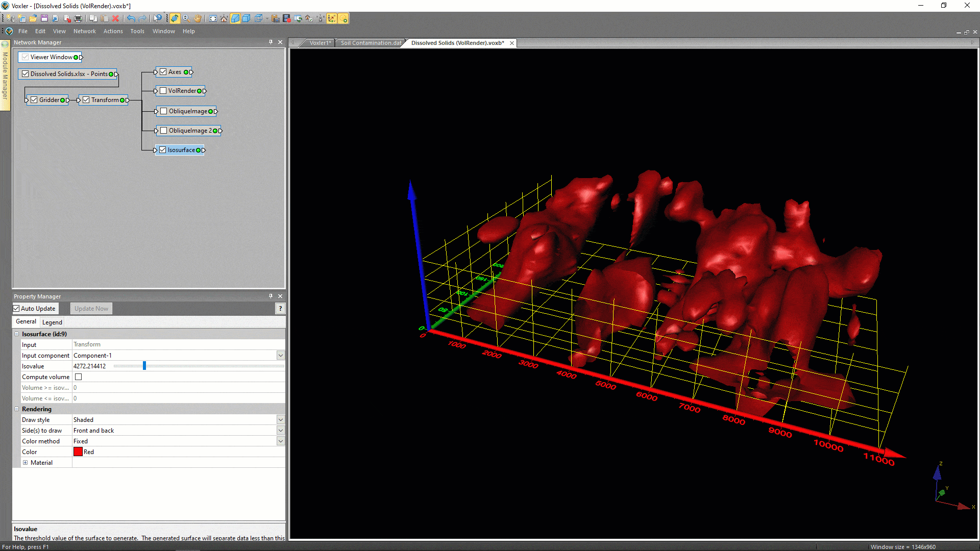
Task: Open a file with the folder icon
Action: tap(33, 18)
